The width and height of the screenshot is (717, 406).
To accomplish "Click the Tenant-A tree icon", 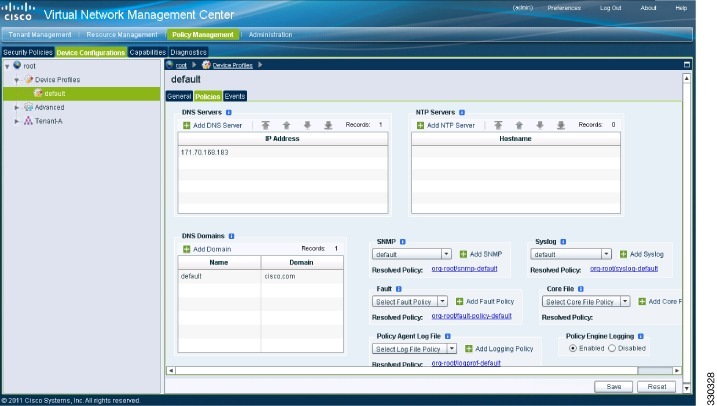I will (28, 121).
